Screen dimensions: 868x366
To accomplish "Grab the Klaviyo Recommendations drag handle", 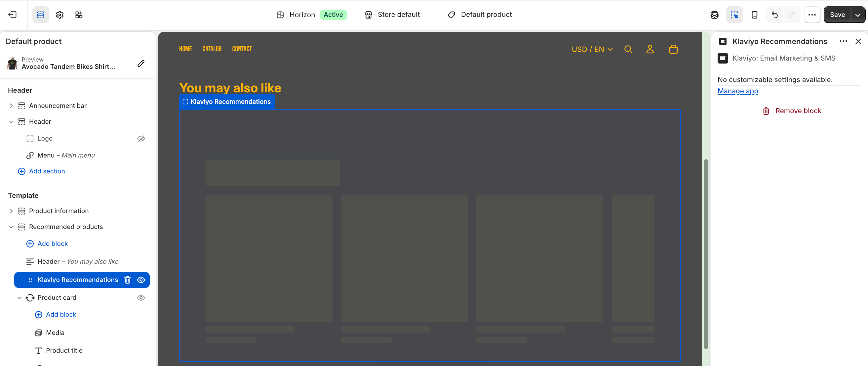I will click(x=30, y=280).
